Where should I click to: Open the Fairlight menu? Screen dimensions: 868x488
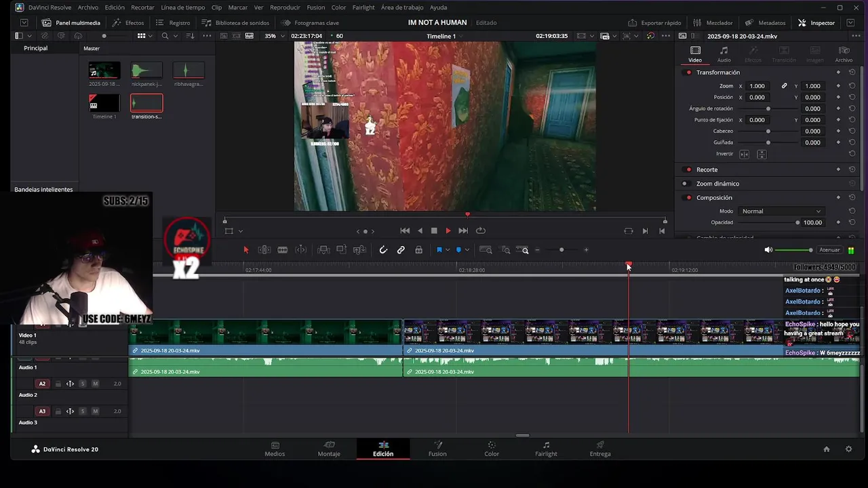363,7
